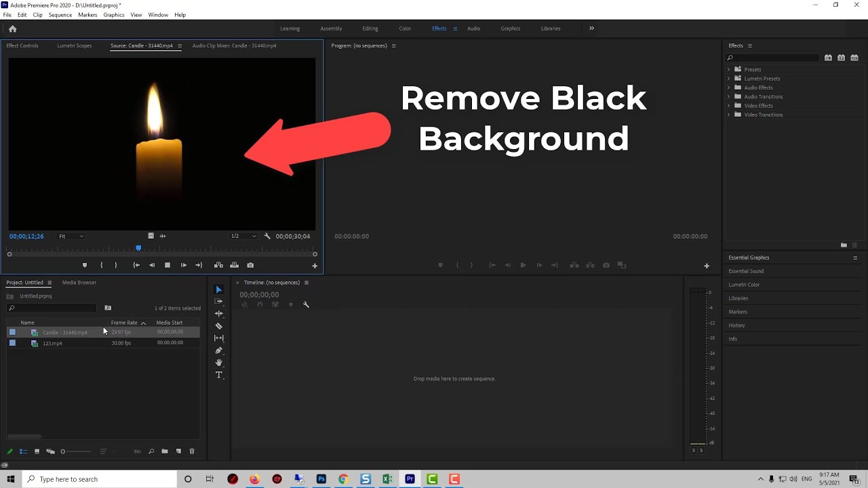The width and height of the screenshot is (868, 488).
Task: Open the Sequence menu
Action: [x=60, y=14]
